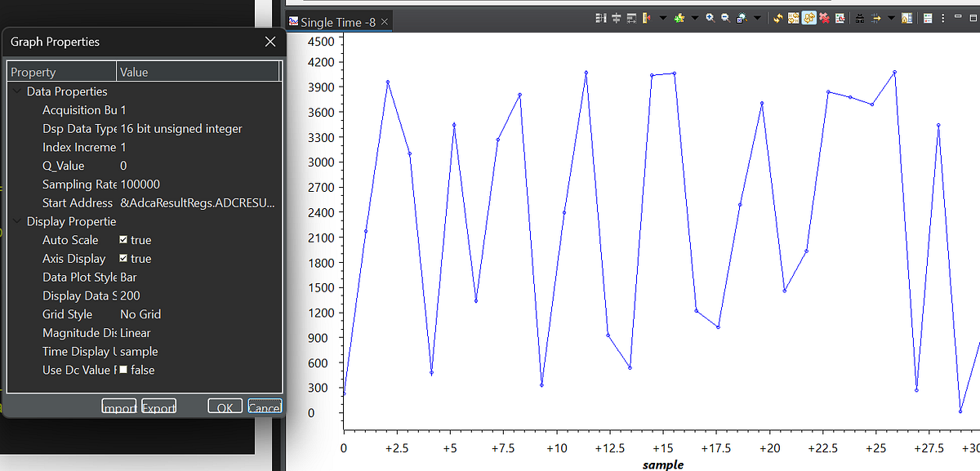This screenshot has height=471, width=980.
Task: Click the measurement ruler icon on the toolbar
Action: [645, 18]
